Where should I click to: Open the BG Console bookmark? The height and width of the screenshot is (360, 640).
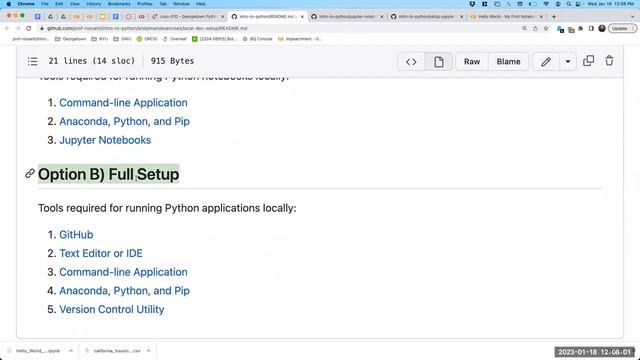tap(258, 39)
